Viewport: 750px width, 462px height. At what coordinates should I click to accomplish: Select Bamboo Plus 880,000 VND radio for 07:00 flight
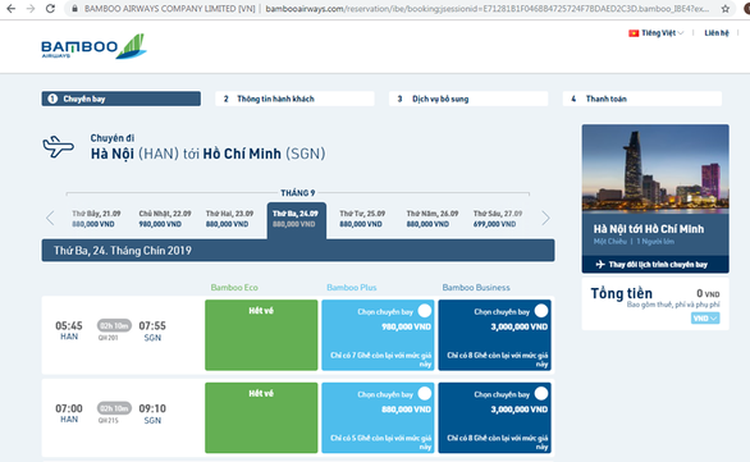pos(425,394)
